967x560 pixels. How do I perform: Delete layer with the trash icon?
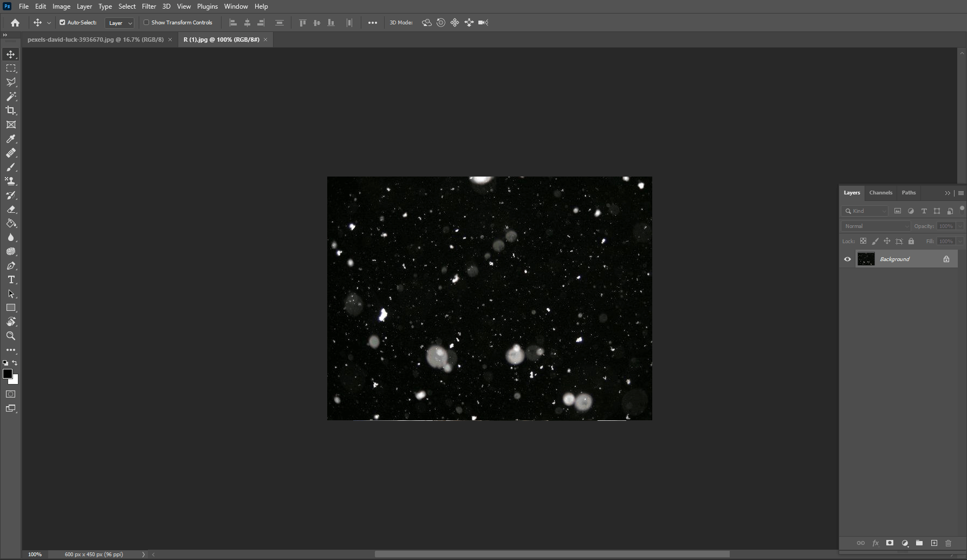pos(948,543)
